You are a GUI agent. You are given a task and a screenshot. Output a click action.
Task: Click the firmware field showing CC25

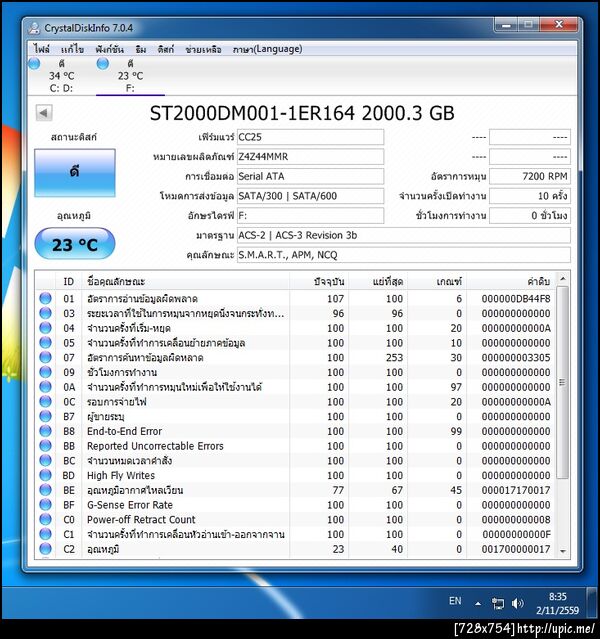(311, 137)
